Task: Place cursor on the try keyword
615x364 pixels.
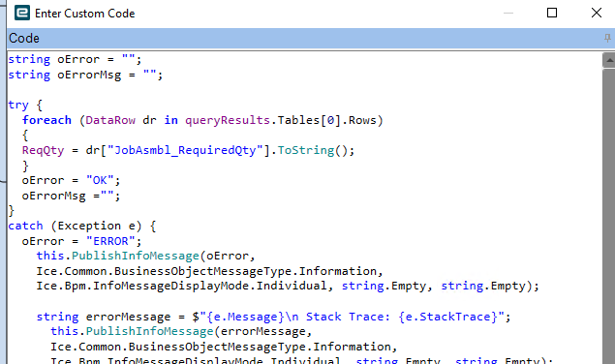Action: 18,106
